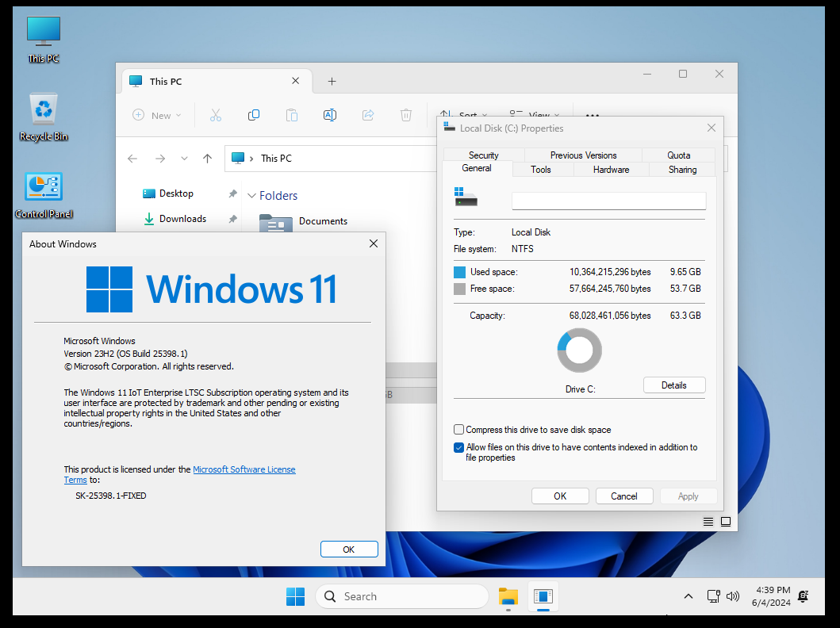Screen dimensions: 840x628
Task: Select the General tab
Action: tap(477, 168)
